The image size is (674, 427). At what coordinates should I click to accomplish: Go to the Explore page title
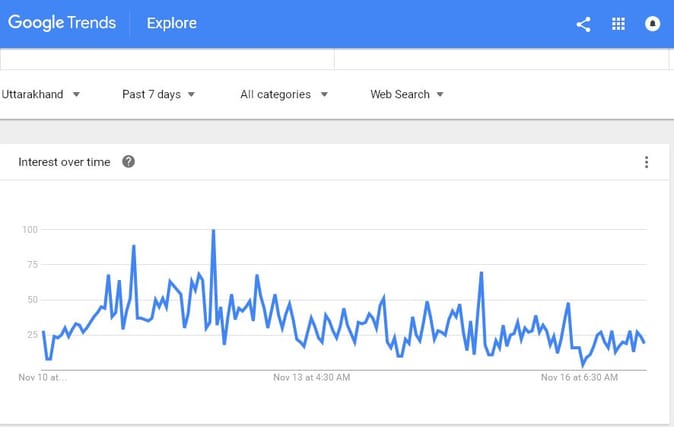point(172,23)
